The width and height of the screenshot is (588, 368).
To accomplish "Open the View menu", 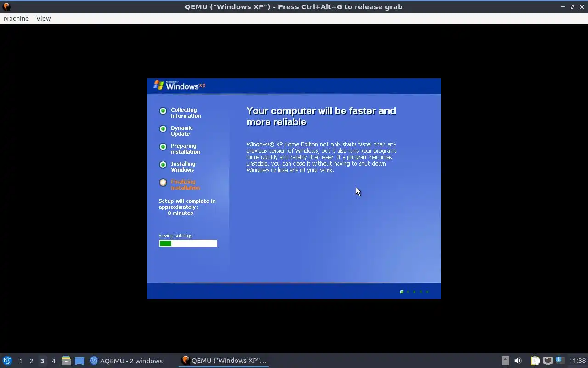I will [43, 18].
